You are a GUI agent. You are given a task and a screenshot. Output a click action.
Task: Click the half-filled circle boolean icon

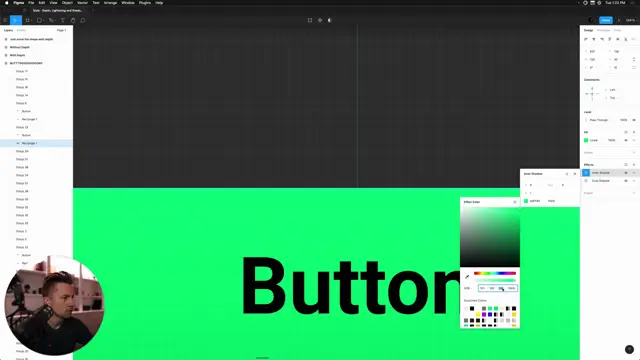coord(330,20)
